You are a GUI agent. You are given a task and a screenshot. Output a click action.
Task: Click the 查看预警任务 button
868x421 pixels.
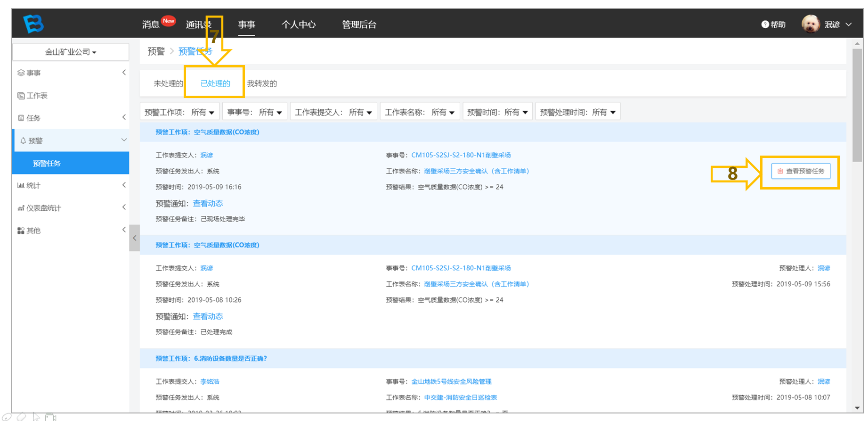[801, 171]
